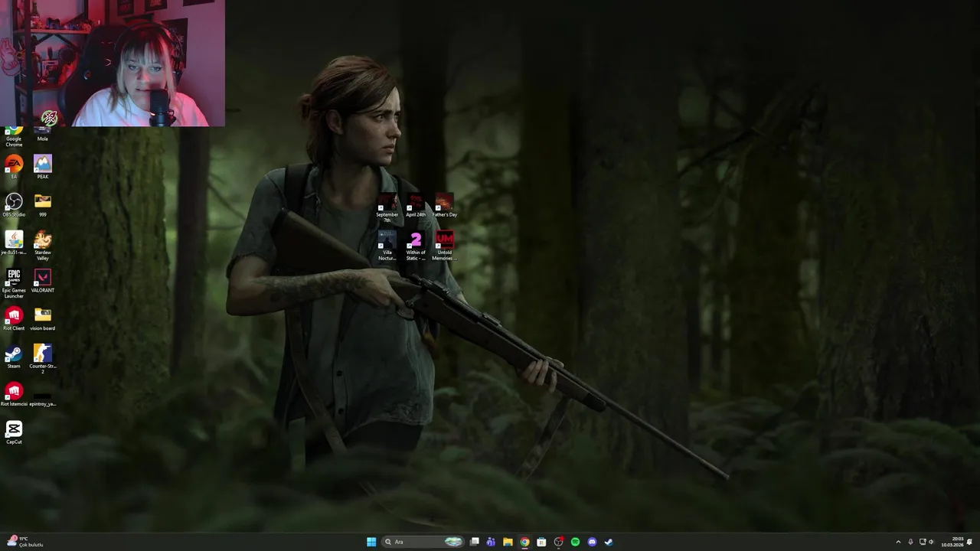Select the folder named 999

(x=43, y=204)
